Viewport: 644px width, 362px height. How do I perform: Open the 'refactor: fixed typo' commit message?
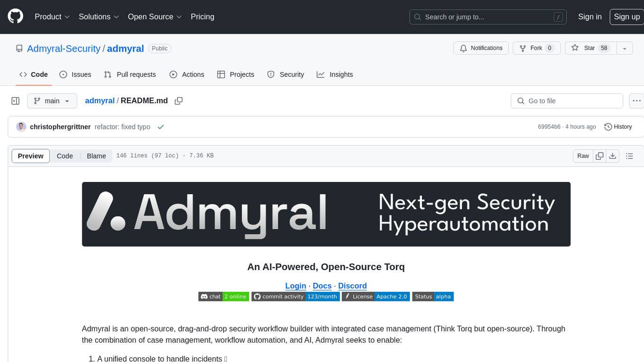pos(122,127)
